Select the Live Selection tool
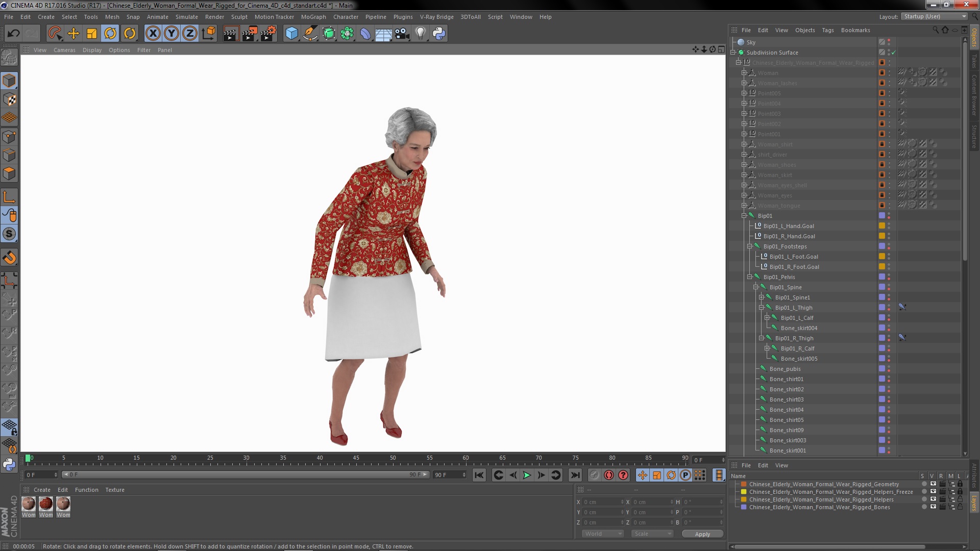 click(55, 34)
